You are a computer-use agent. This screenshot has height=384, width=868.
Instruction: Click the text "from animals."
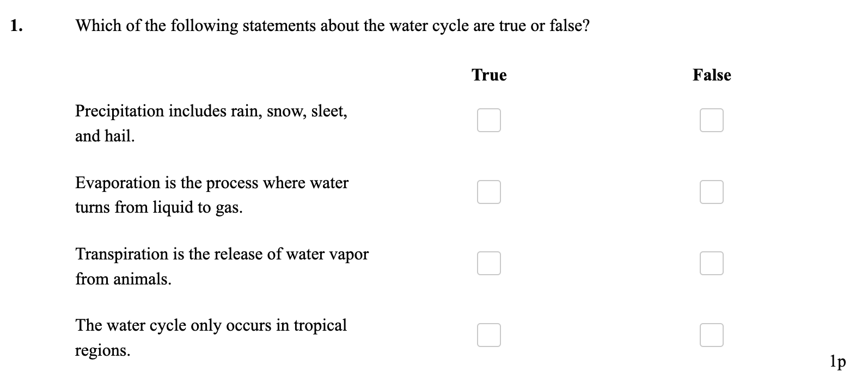click(123, 279)
